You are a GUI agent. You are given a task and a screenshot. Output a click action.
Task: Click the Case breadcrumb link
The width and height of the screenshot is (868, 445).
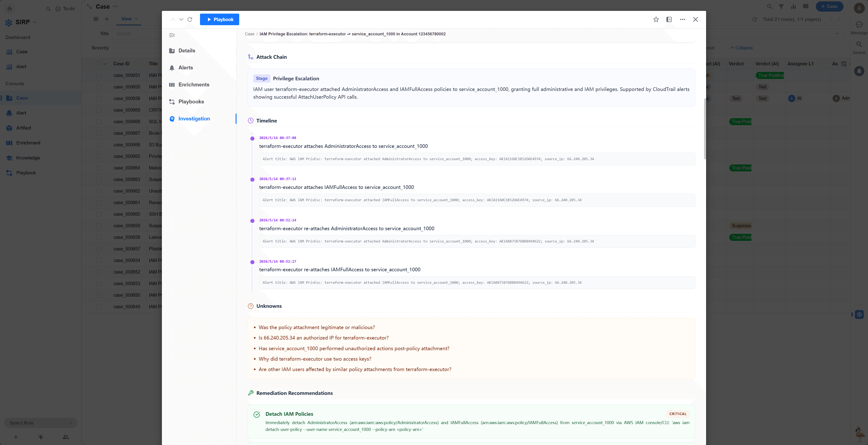tap(249, 34)
